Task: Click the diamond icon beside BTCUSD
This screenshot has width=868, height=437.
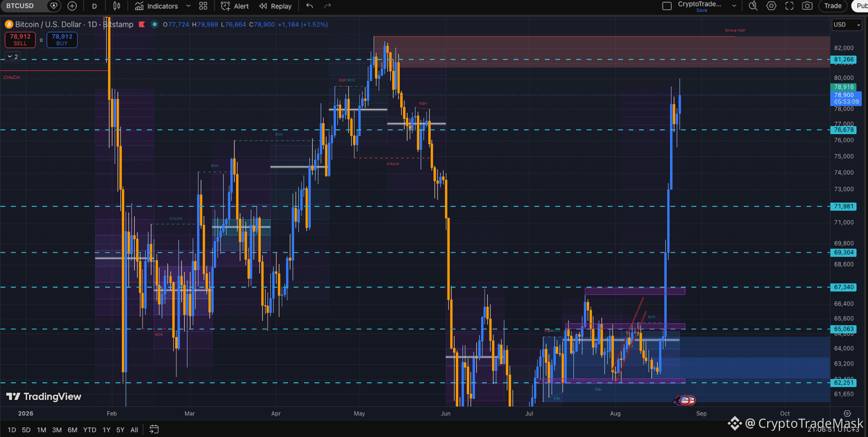Action: [x=54, y=6]
